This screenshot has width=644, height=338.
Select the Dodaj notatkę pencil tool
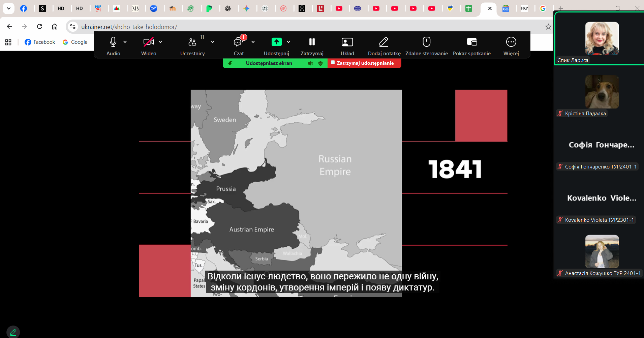(x=384, y=42)
